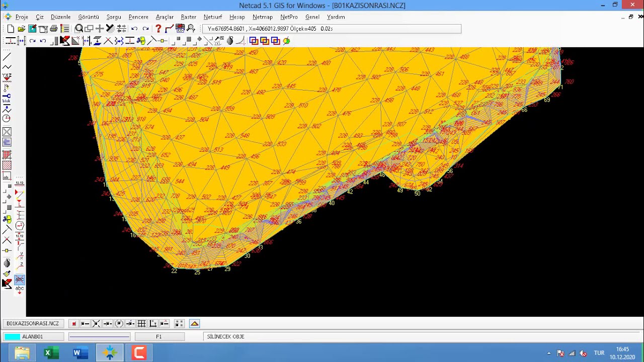Select the highlighted abc text tool
This screenshot has width=644, height=362.
pyautogui.click(x=20, y=279)
